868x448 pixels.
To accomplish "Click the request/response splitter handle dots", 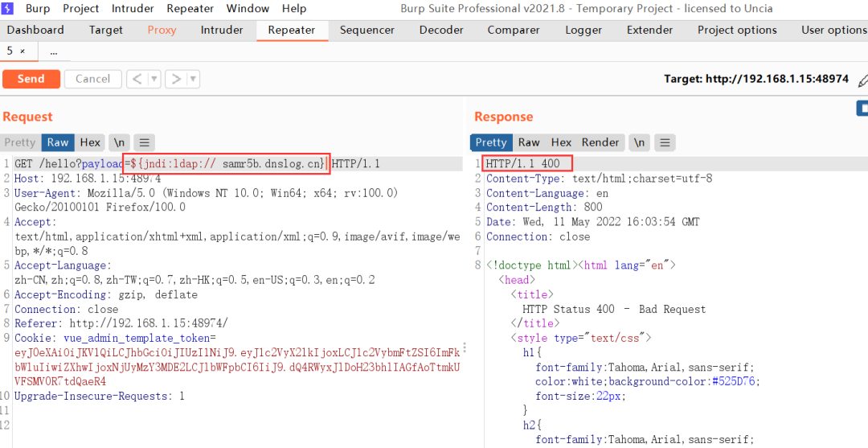I will (465, 348).
